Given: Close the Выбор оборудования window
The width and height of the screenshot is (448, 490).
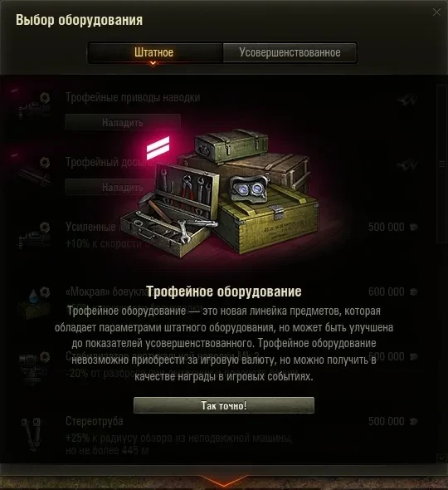Looking at the screenshot, I should tap(436, 12).
